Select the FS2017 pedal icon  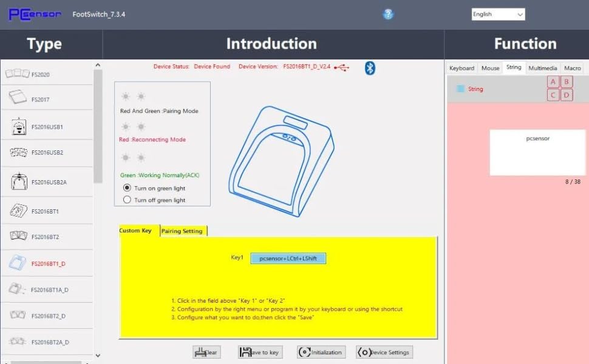click(x=18, y=97)
